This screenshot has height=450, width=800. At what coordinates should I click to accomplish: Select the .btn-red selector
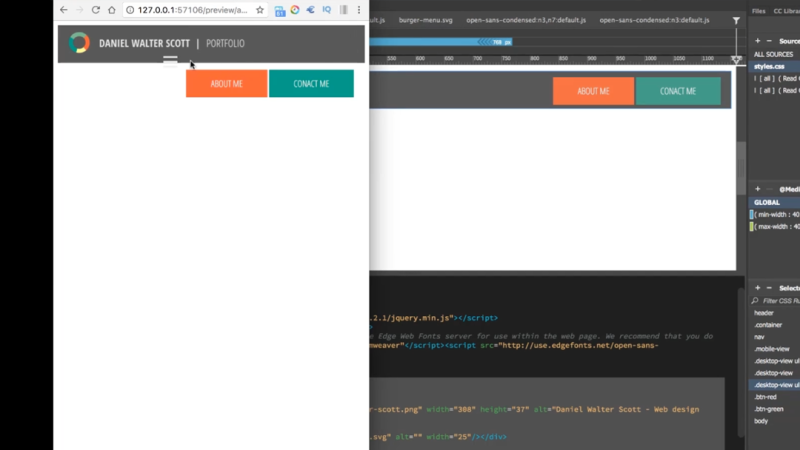coord(765,397)
